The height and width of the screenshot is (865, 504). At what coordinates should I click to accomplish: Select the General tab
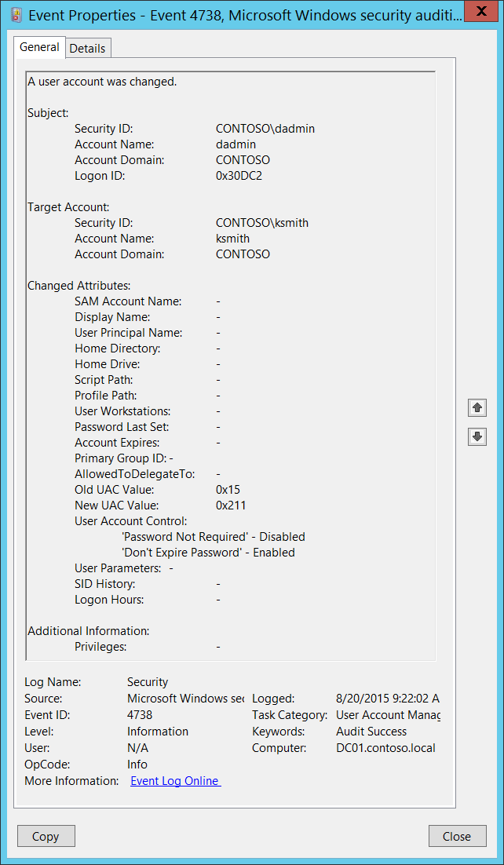coord(39,47)
